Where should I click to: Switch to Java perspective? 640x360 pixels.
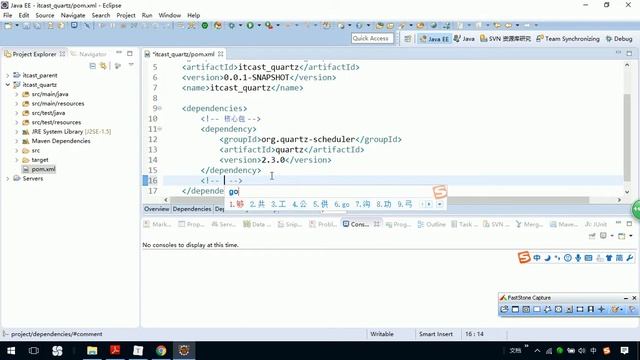click(x=464, y=39)
